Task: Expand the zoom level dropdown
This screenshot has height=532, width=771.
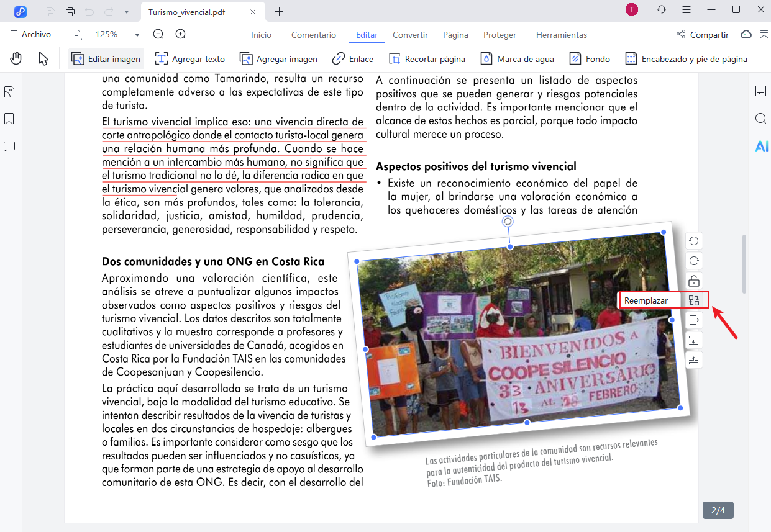Action: point(136,35)
